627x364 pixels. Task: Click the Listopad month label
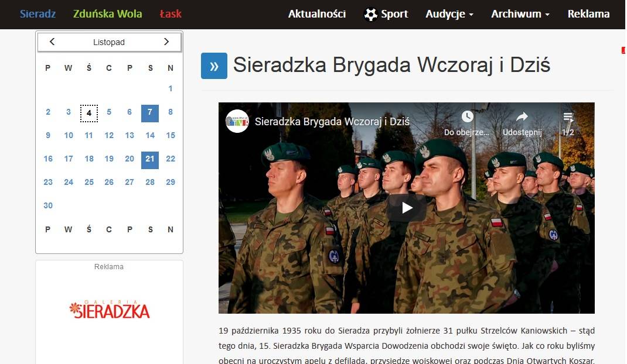pyautogui.click(x=109, y=42)
